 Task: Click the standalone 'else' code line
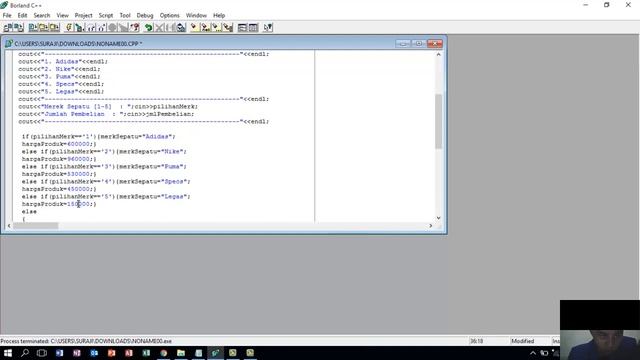(29, 212)
